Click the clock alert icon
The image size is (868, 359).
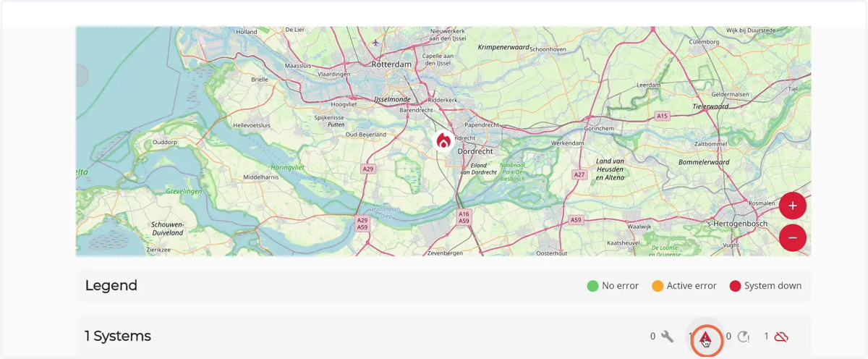click(743, 337)
